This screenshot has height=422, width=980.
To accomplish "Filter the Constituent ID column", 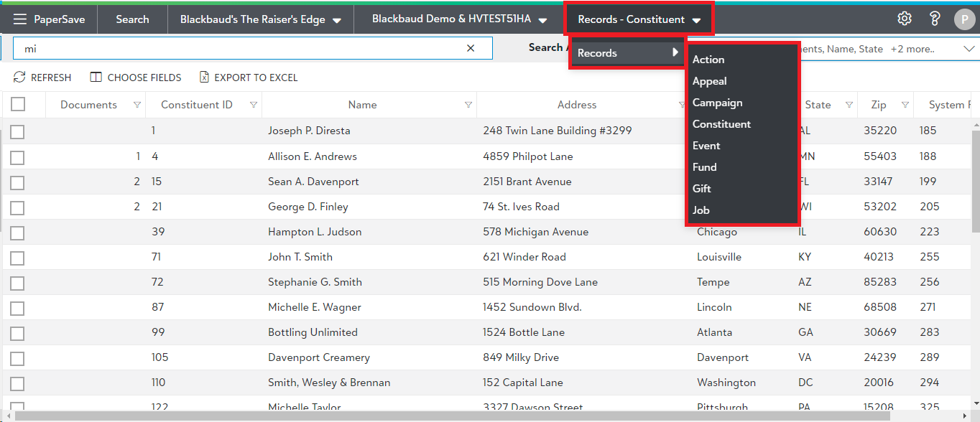I will point(253,105).
